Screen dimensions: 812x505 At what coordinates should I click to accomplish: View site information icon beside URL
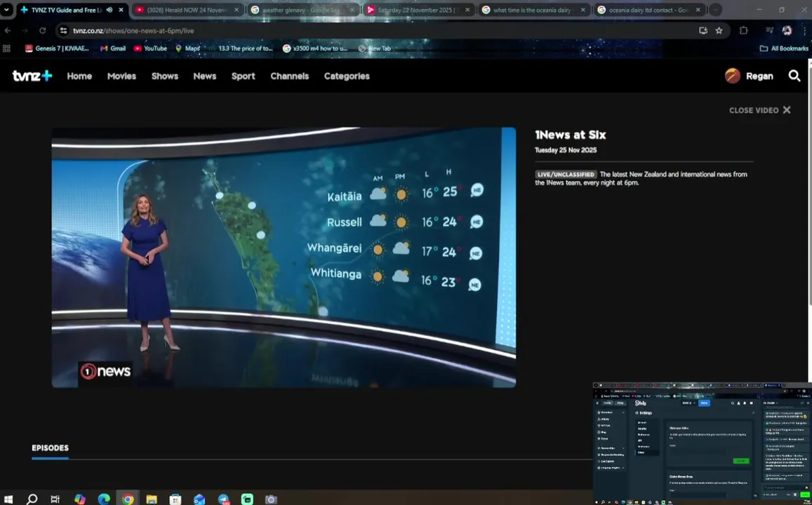point(63,31)
